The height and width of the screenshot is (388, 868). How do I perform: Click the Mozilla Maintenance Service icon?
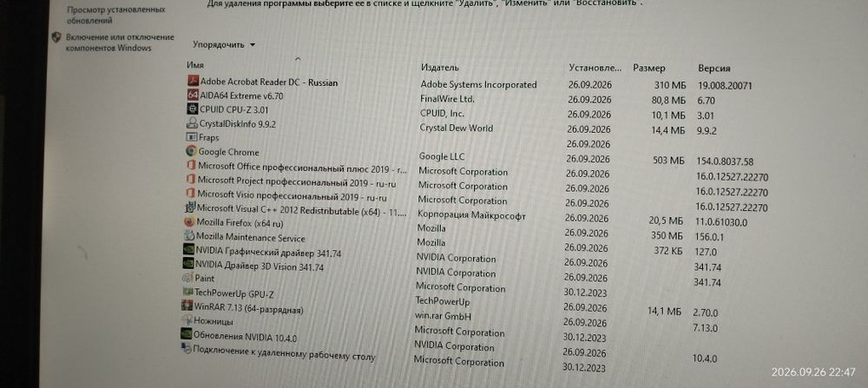189,236
